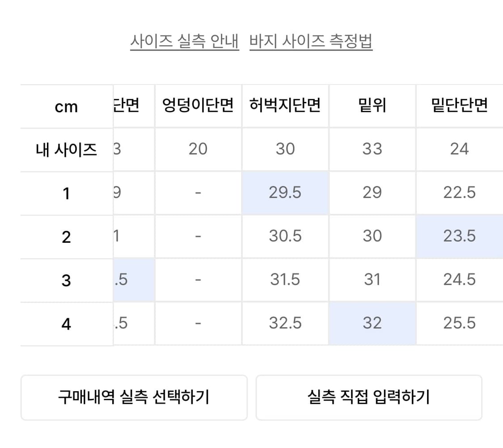Choose the size 1 row label
The height and width of the screenshot is (448, 503).
pyautogui.click(x=66, y=193)
